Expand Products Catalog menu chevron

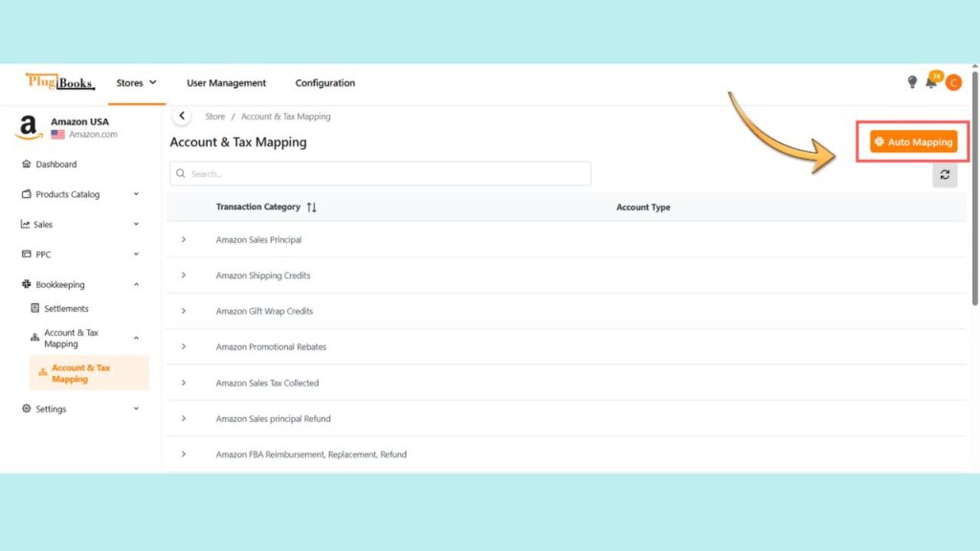coord(136,193)
